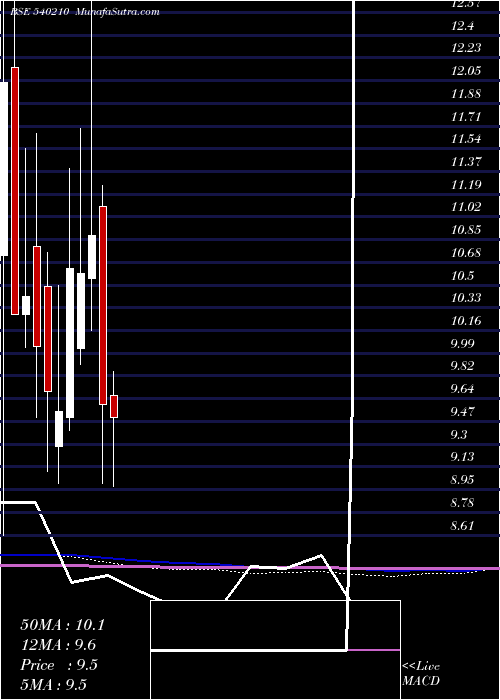The width and height of the screenshot is (500, 700).
Task: Click the <<Live MACD label
Action: (421, 674)
